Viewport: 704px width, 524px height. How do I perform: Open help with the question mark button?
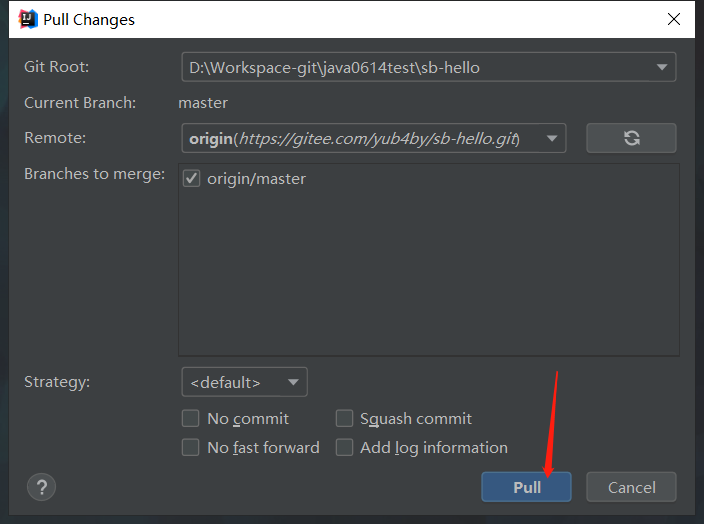(x=41, y=487)
